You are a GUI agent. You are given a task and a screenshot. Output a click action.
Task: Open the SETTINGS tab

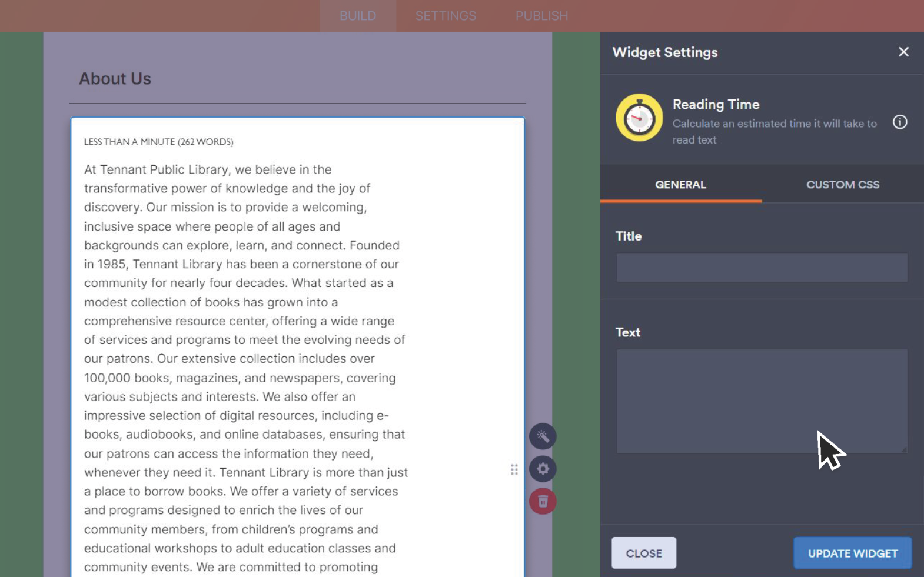coord(446,16)
